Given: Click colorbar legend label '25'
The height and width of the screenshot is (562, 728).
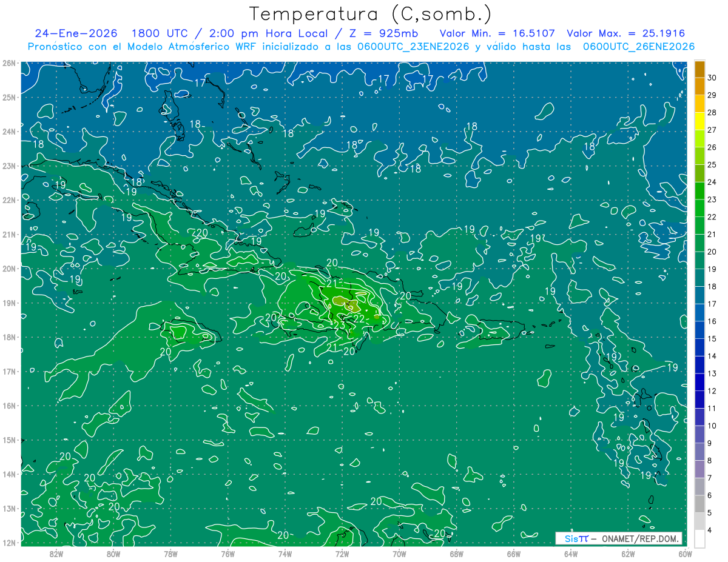Looking at the screenshot, I should (x=712, y=165).
